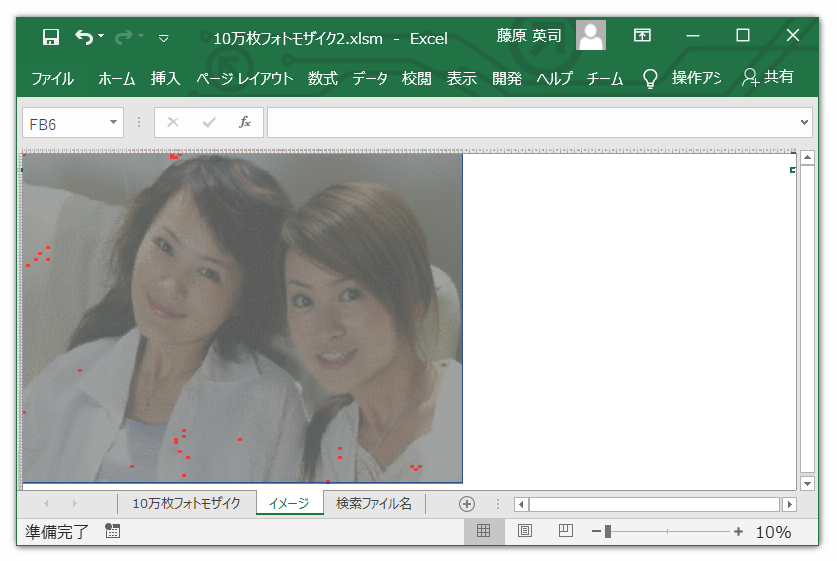Click horizontal scrollbar left arrow
Image resolution: width=837 pixels, height=561 pixels.
pyautogui.click(x=522, y=504)
